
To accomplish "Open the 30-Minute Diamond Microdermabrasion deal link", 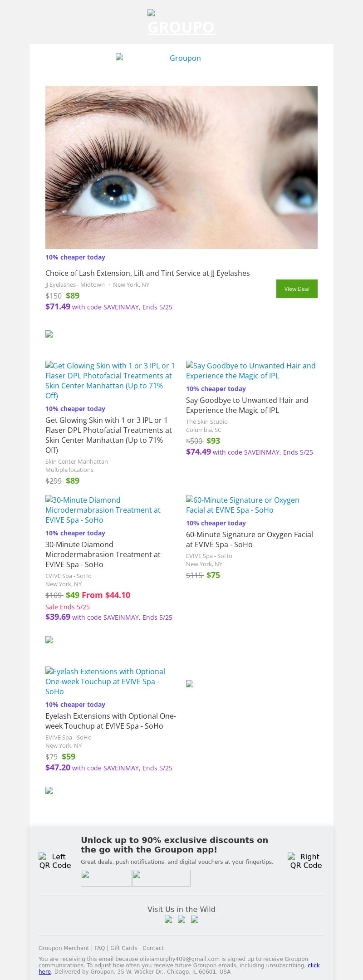I will coord(103,510).
